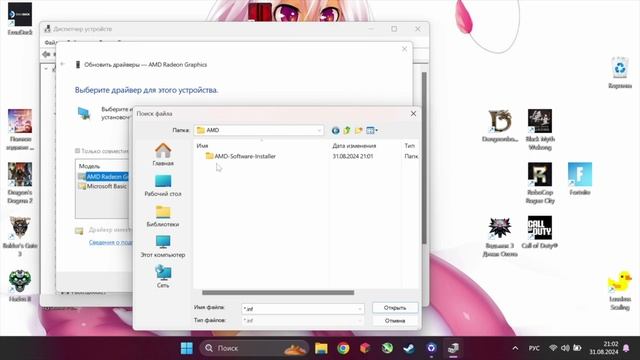
Task: Click the taskbar Поиск search box
Action: pyautogui.click(x=254, y=348)
